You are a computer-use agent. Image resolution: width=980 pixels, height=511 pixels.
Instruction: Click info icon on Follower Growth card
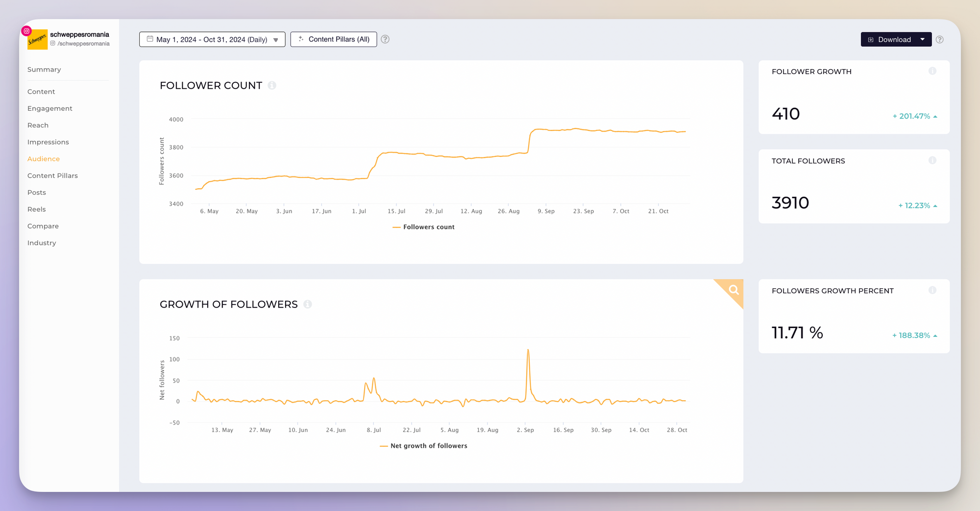pos(932,71)
